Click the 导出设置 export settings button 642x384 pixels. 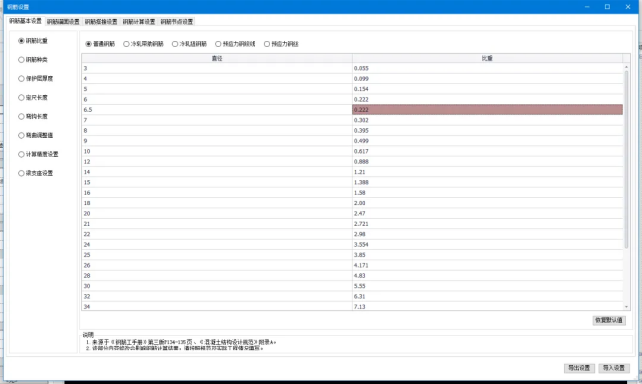tap(579, 368)
